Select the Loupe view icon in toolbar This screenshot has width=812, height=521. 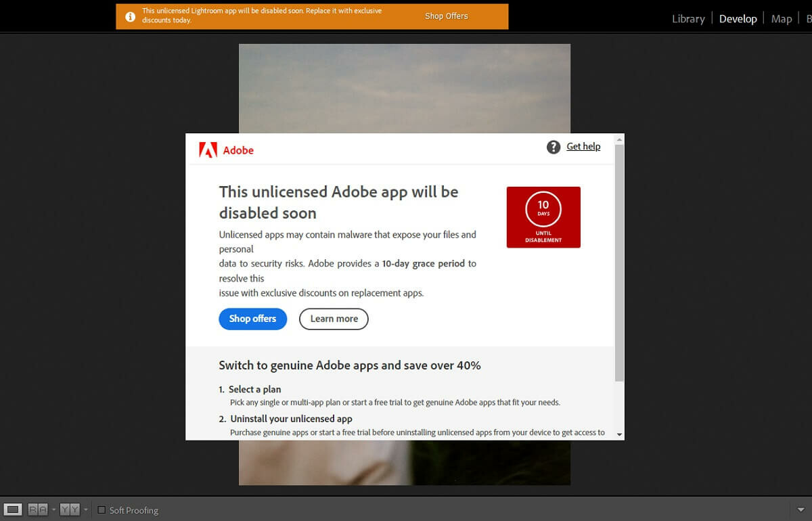click(x=14, y=509)
